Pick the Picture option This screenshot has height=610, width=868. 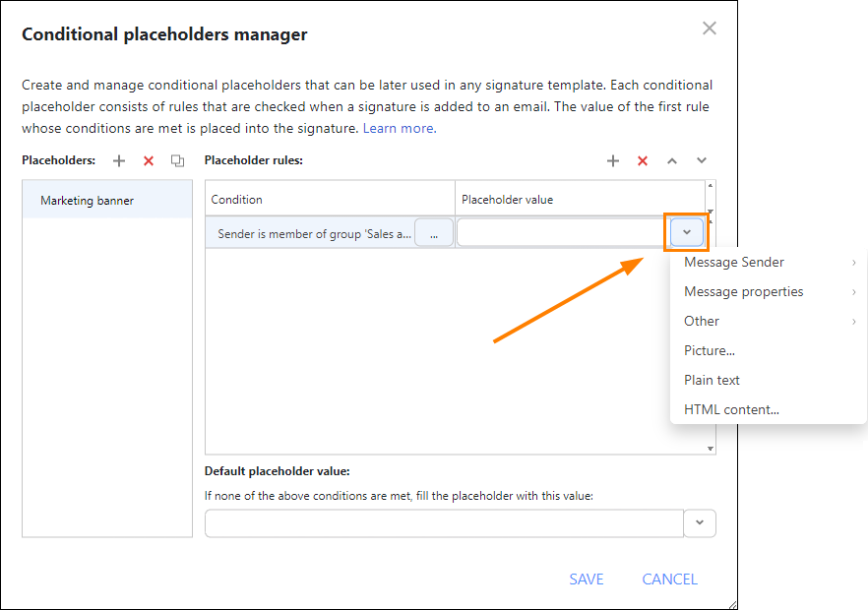708,350
